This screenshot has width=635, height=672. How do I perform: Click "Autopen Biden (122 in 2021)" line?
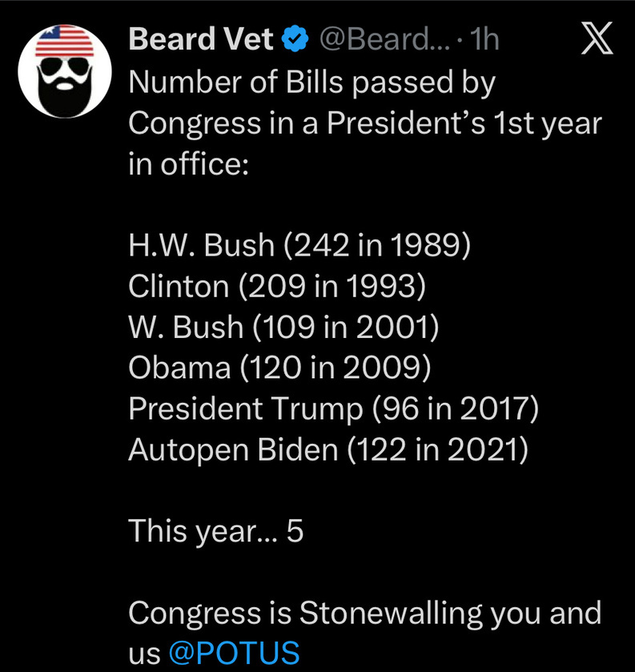click(x=328, y=449)
